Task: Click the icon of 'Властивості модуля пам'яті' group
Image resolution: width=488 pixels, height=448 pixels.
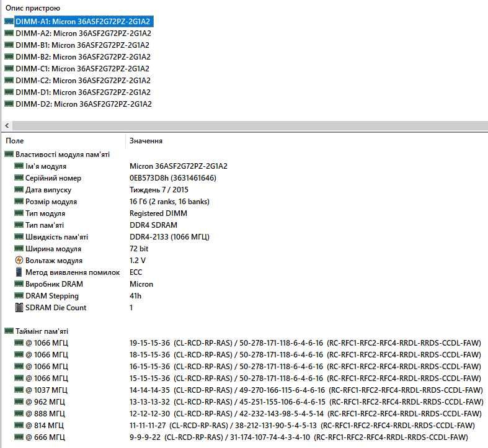Action: click(9, 154)
